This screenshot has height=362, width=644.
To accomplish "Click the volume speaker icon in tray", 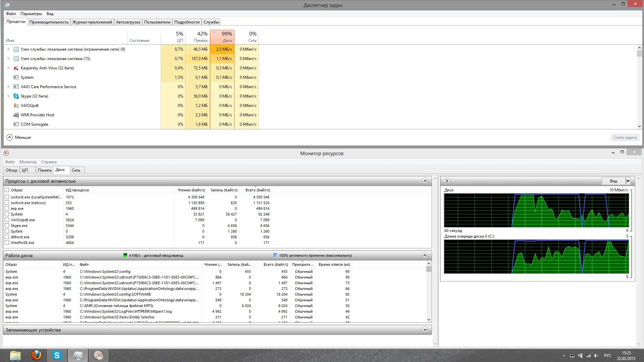I will [x=596, y=356].
